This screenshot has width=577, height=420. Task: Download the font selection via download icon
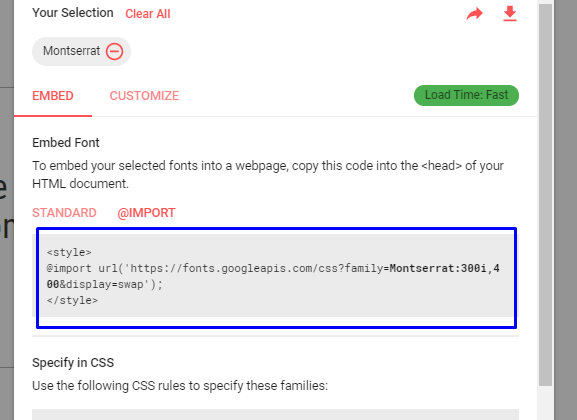tap(510, 14)
